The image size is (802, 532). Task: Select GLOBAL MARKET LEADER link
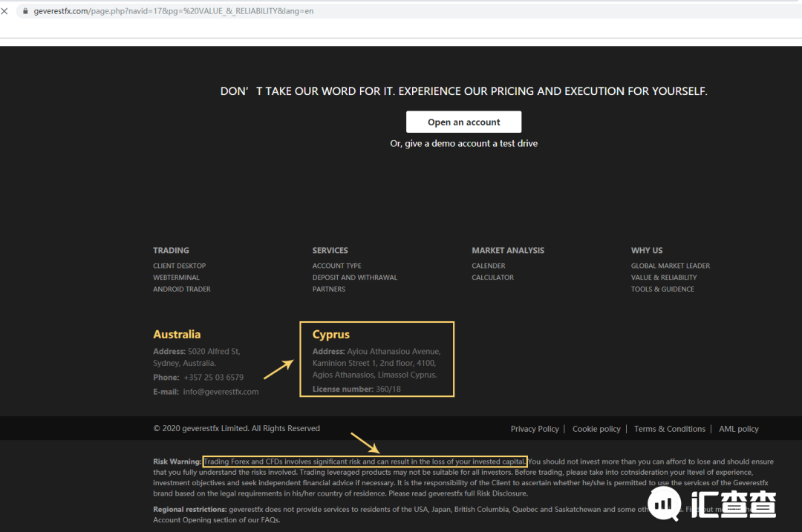click(671, 266)
